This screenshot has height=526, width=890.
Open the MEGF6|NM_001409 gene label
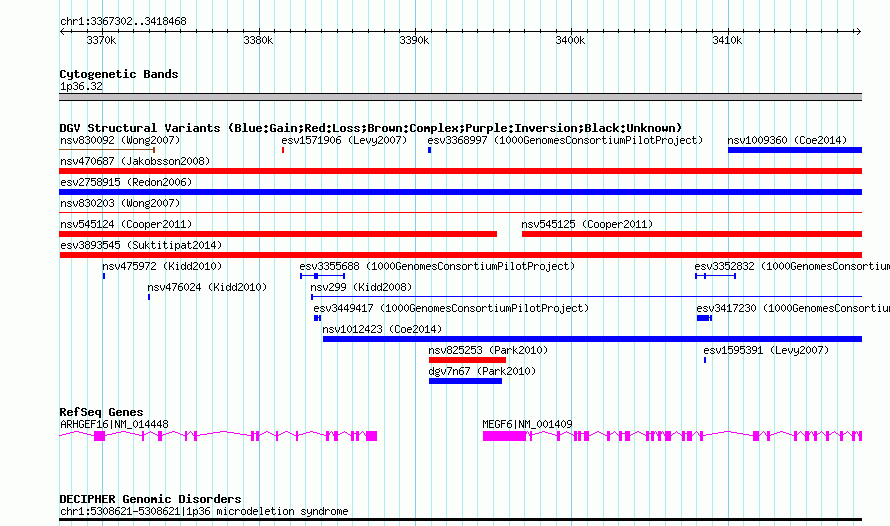(527, 424)
